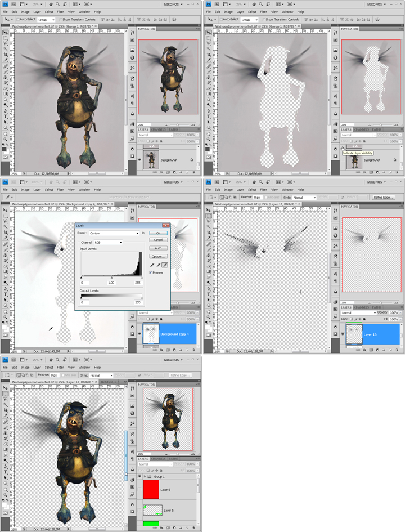Viewport: 405px width, 532px height.
Task: Open the Channel RGB dropdown in Levels
Action: click(x=108, y=242)
